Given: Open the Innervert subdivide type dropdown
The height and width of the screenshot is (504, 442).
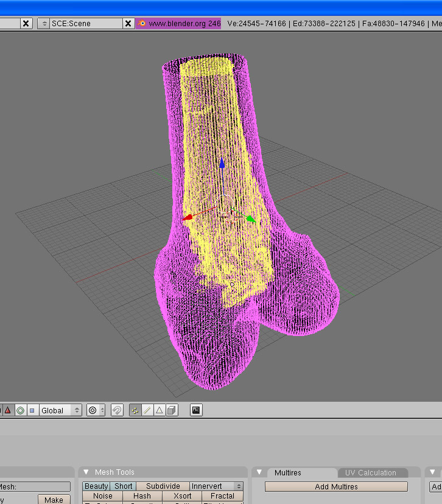Looking at the screenshot, I should click(216, 486).
